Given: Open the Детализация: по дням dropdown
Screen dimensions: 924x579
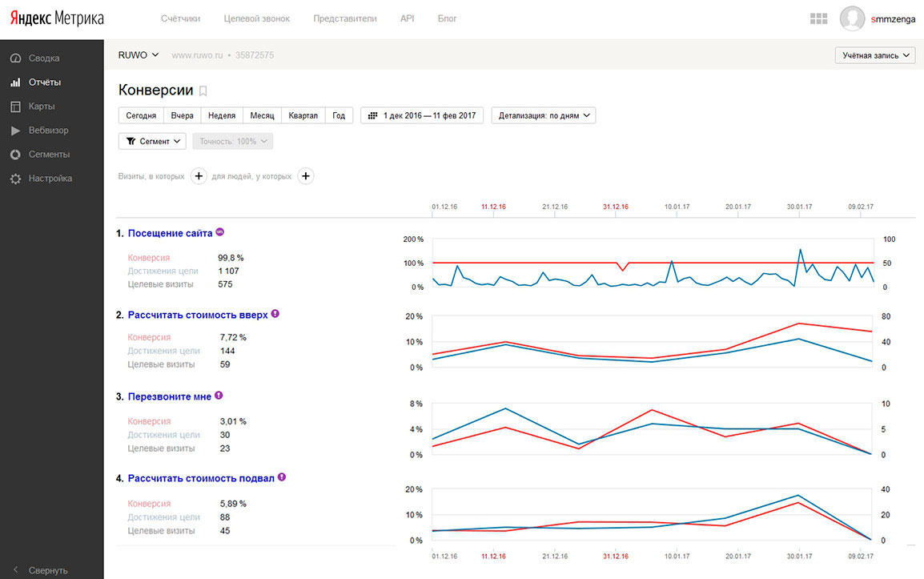Looking at the screenshot, I should [543, 115].
